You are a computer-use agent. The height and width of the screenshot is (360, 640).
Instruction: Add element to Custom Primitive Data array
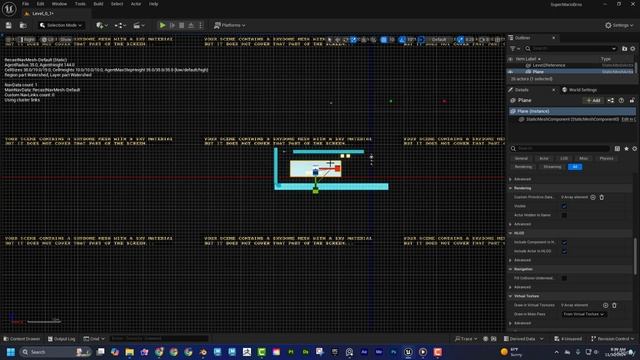point(593,197)
